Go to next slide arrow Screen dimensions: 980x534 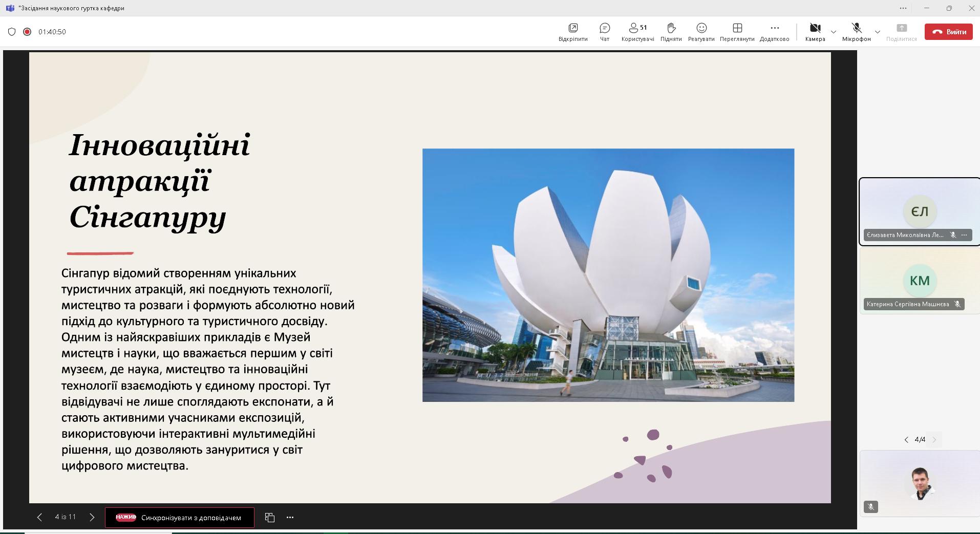click(x=92, y=517)
